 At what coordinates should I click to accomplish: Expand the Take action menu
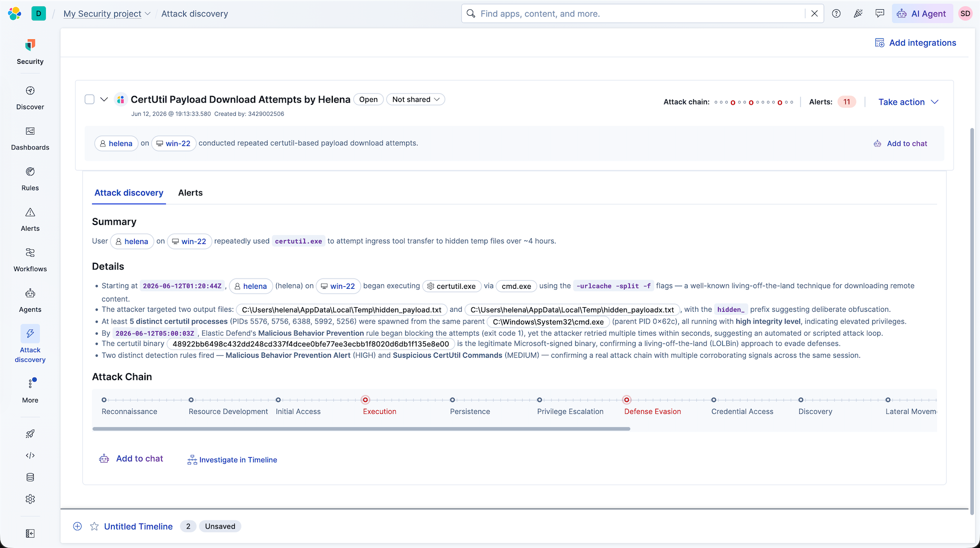908,102
